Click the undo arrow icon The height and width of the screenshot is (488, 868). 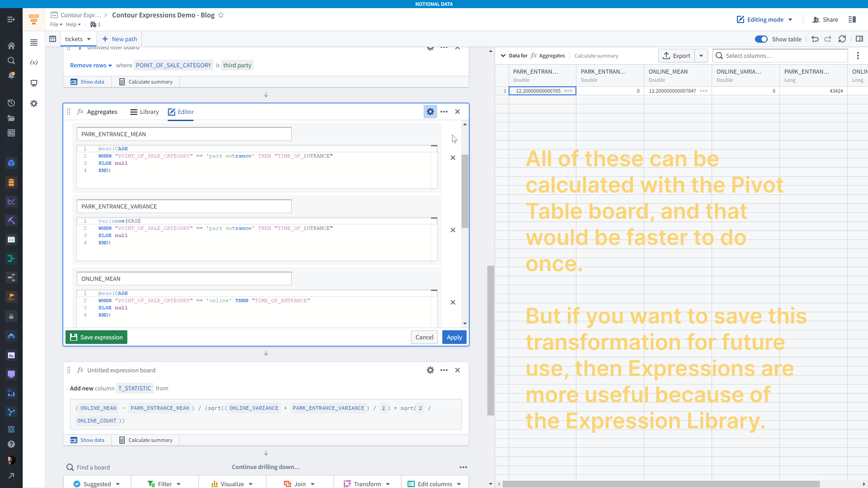coord(815,39)
